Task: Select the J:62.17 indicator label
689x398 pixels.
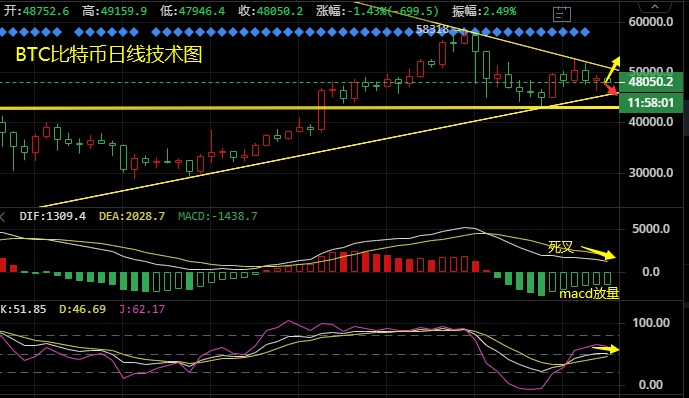Action: pos(142,309)
